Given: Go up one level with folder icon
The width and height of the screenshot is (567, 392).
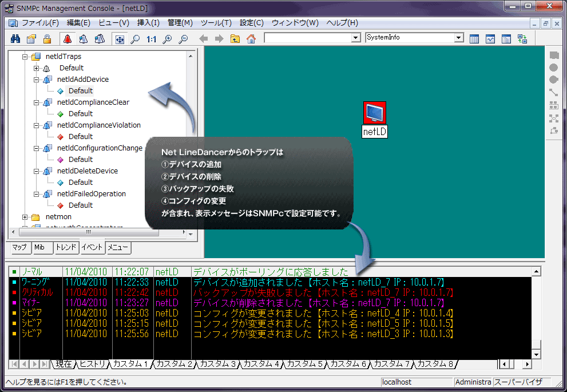Looking at the screenshot, I should (x=235, y=39).
